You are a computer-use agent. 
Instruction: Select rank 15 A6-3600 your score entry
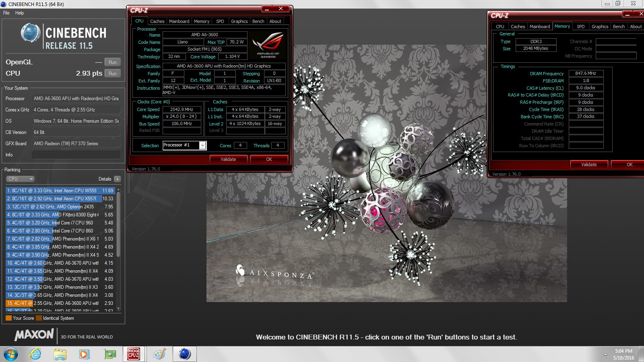pyautogui.click(x=60, y=303)
